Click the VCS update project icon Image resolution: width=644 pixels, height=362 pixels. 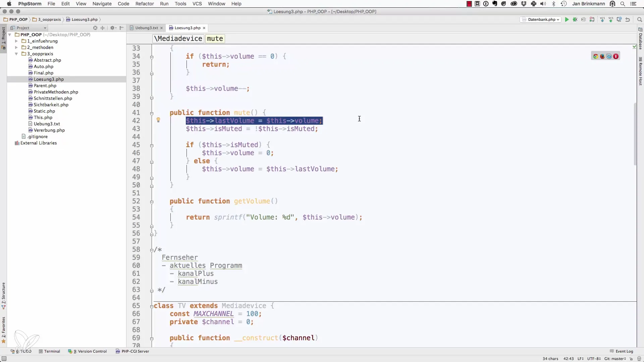point(602,19)
